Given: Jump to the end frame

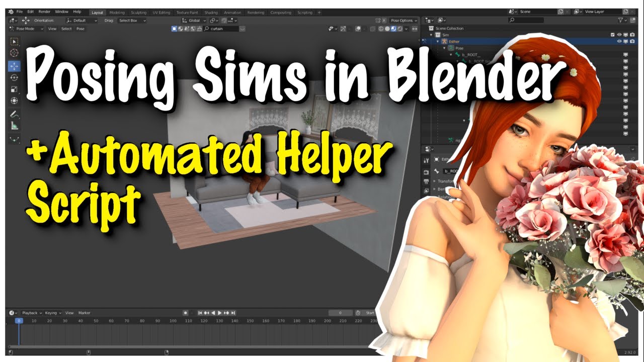Looking at the screenshot, I should point(233,313).
